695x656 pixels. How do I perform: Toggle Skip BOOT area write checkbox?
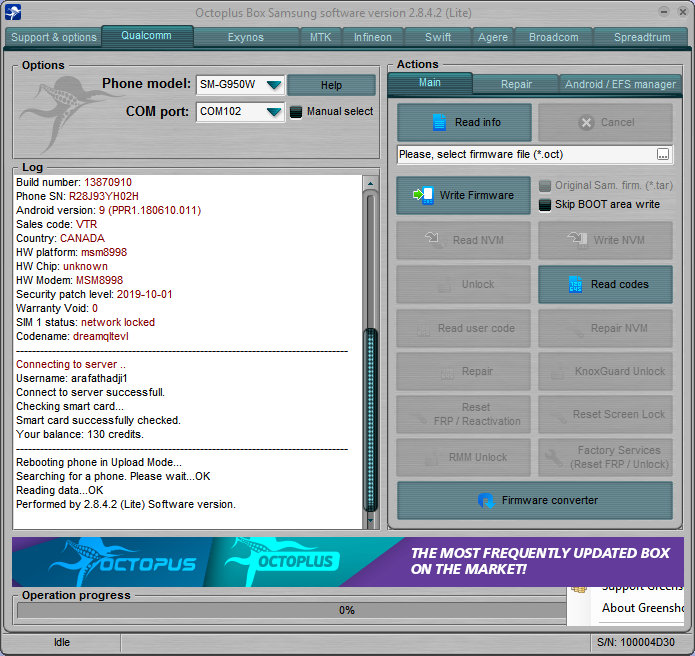(x=545, y=205)
